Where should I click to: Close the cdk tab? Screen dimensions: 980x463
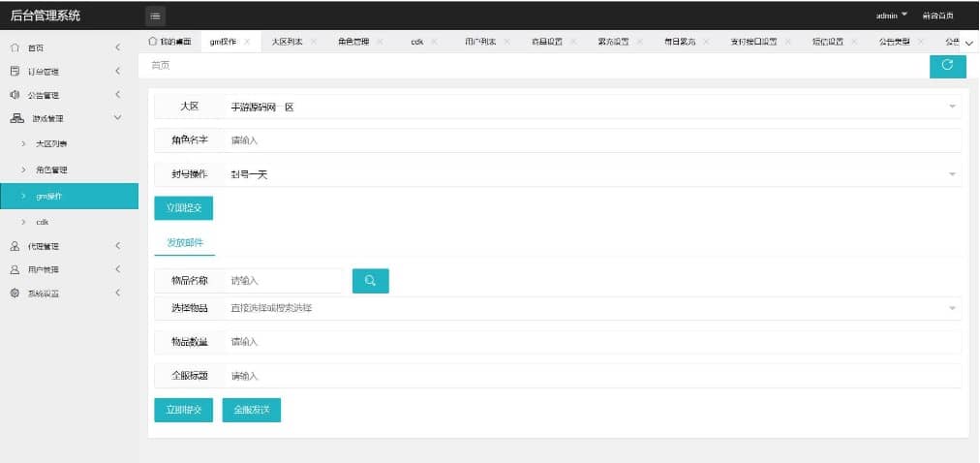[x=434, y=42]
